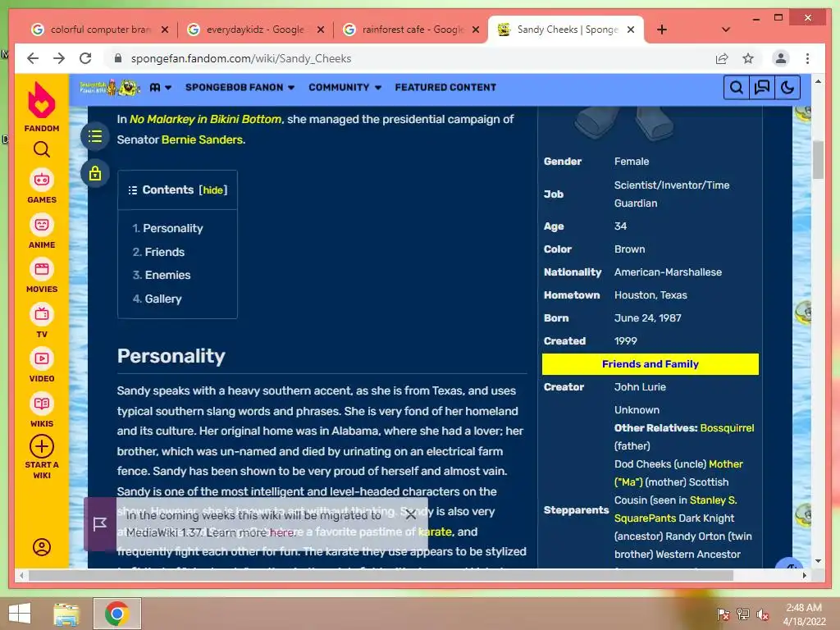Open No Malarkey in Bikini Bottom link
Image resolution: width=840 pixels, height=630 pixels.
[x=206, y=119]
